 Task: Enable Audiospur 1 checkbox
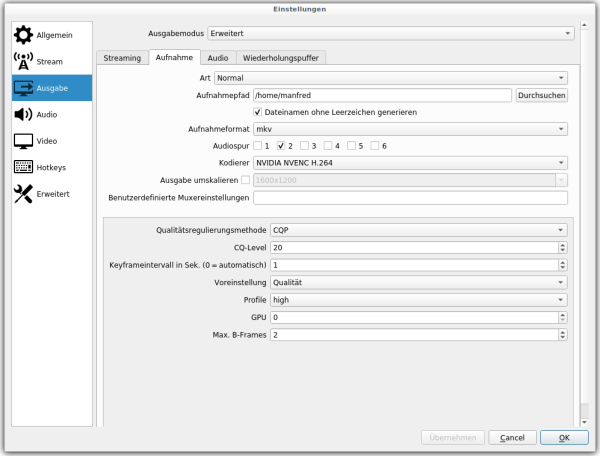(257, 146)
